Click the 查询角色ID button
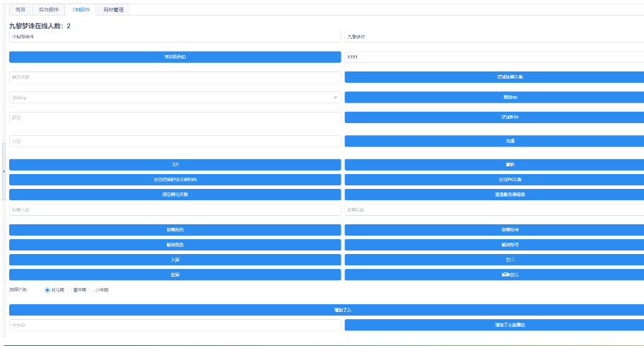 tap(175, 57)
